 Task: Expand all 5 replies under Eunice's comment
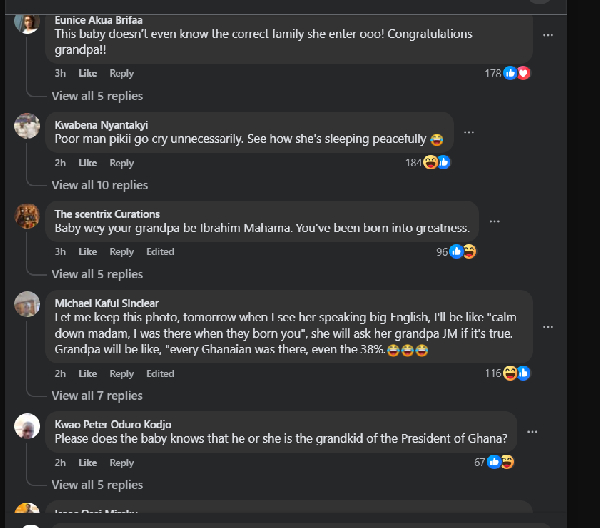pos(97,96)
